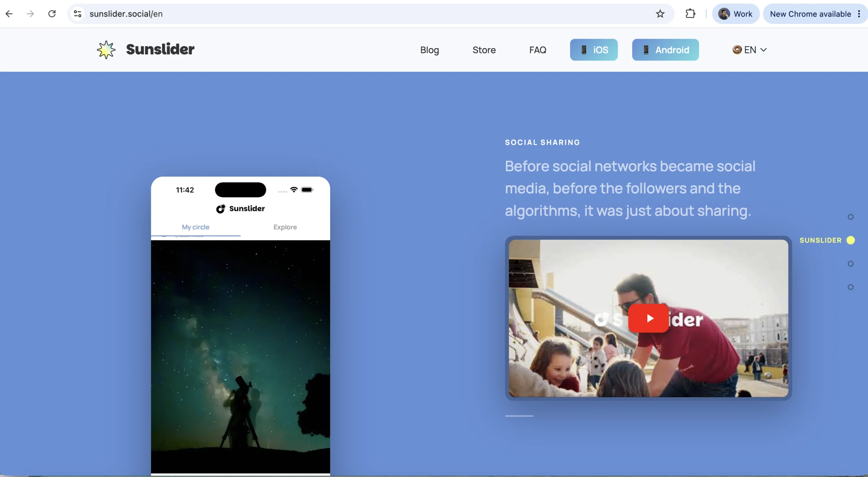The width and height of the screenshot is (868, 477).
Task: Bookmark this page with the star icon
Action: point(660,14)
